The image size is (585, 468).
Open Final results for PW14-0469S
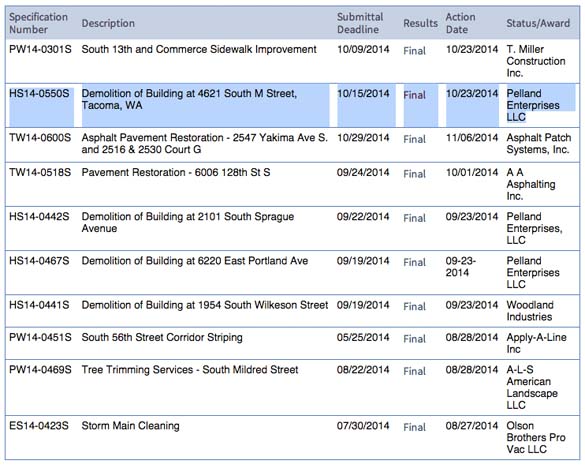tap(414, 371)
